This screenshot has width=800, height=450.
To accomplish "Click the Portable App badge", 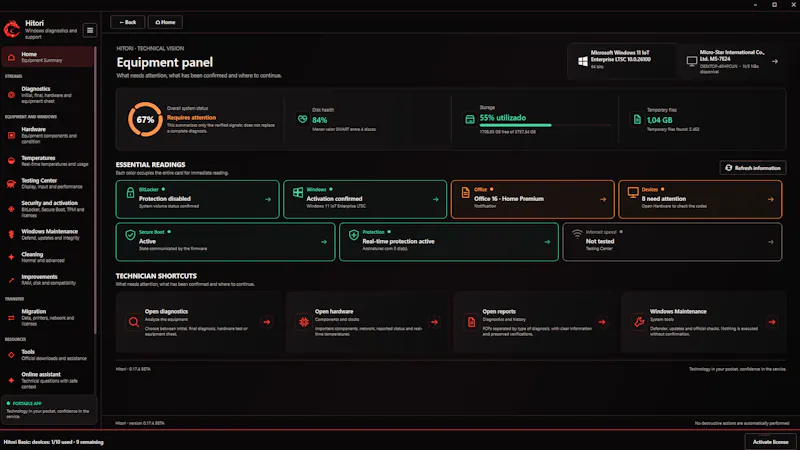I will pyautogui.click(x=24, y=403).
